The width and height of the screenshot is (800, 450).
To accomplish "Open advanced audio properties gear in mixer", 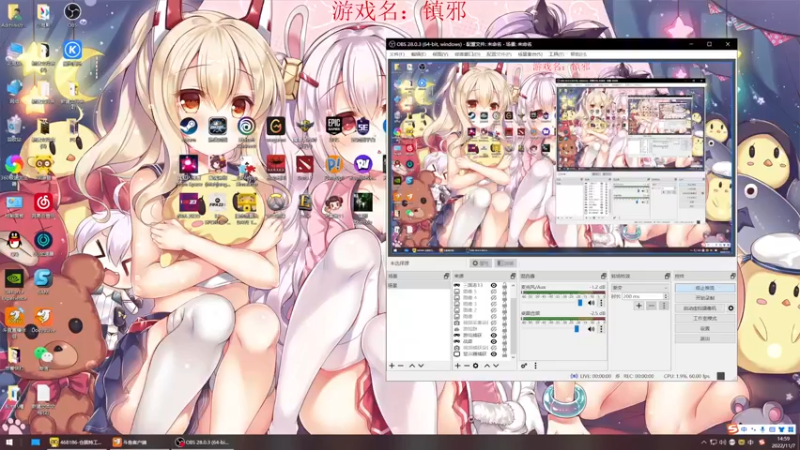I will coord(524,366).
